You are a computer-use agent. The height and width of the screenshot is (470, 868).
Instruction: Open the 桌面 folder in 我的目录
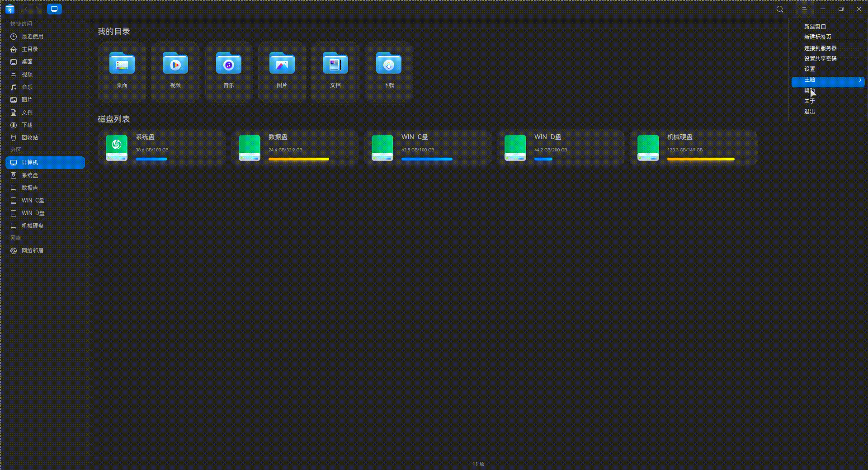[122, 72]
